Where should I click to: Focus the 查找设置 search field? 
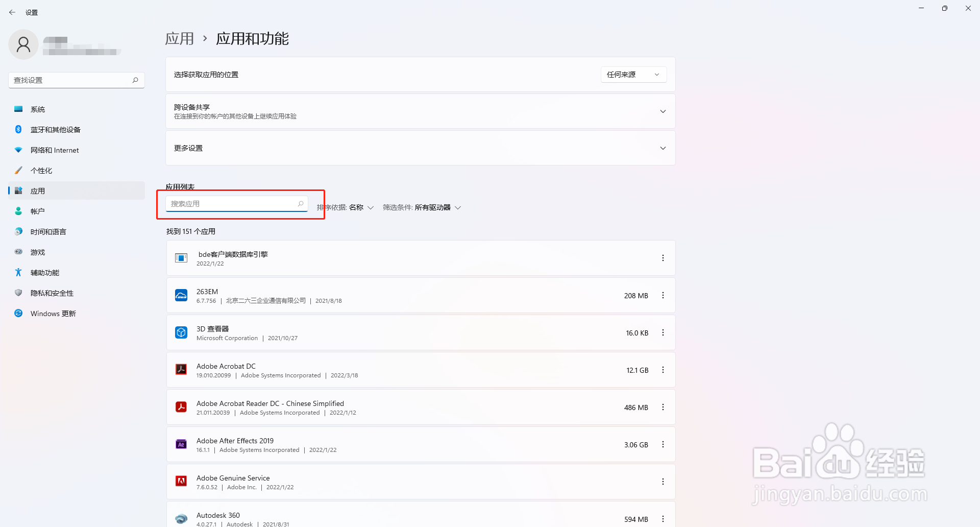(x=77, y=80)
